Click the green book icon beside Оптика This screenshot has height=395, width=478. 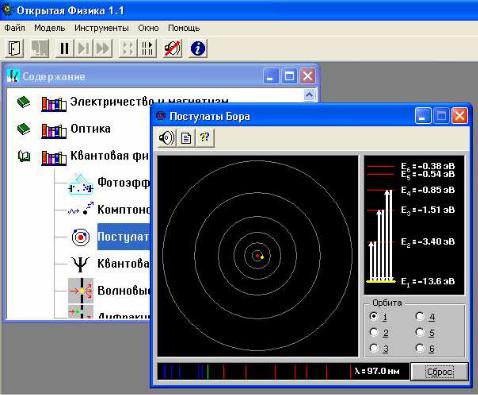(23, 129)
